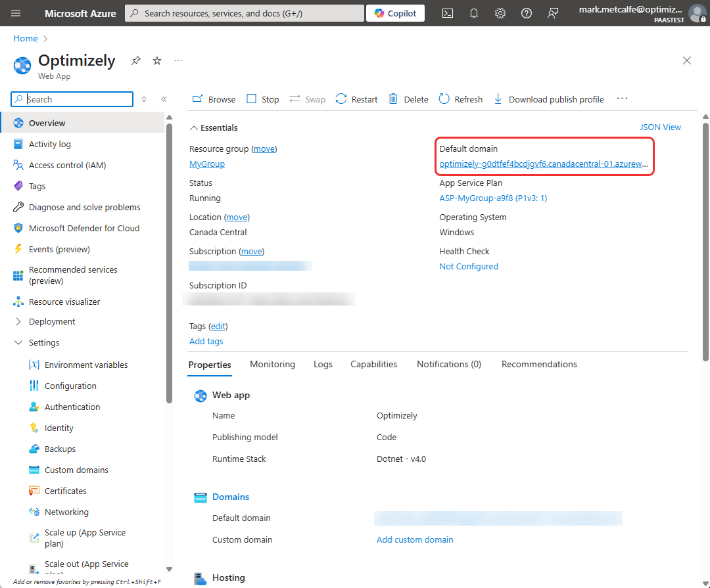The image size is (710, 588).
Task: Click the Domains heading link
Action: 231,497
